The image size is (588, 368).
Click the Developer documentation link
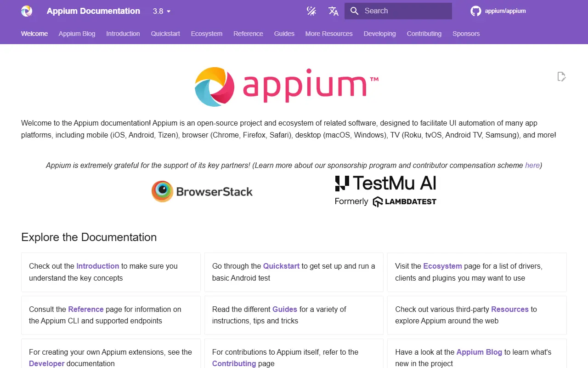tap(47, 363)
